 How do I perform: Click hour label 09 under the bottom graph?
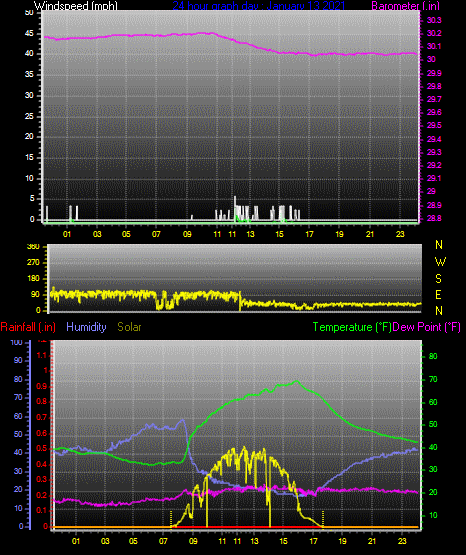193,541
